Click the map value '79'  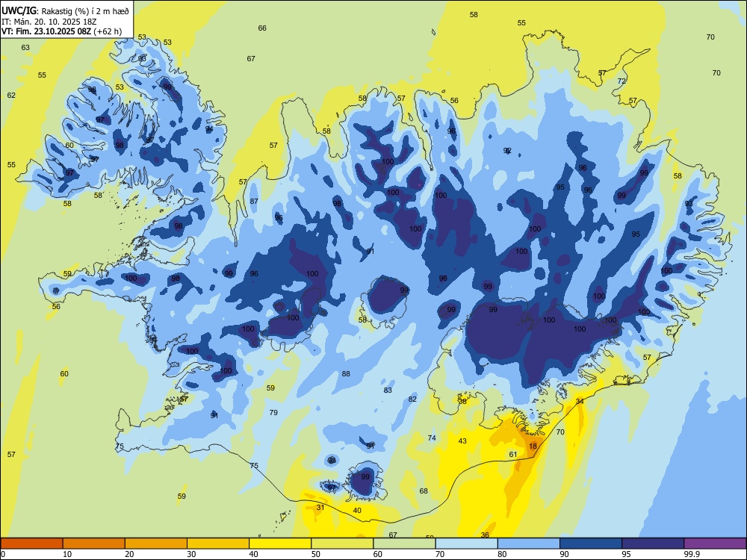tap(273, 412)
